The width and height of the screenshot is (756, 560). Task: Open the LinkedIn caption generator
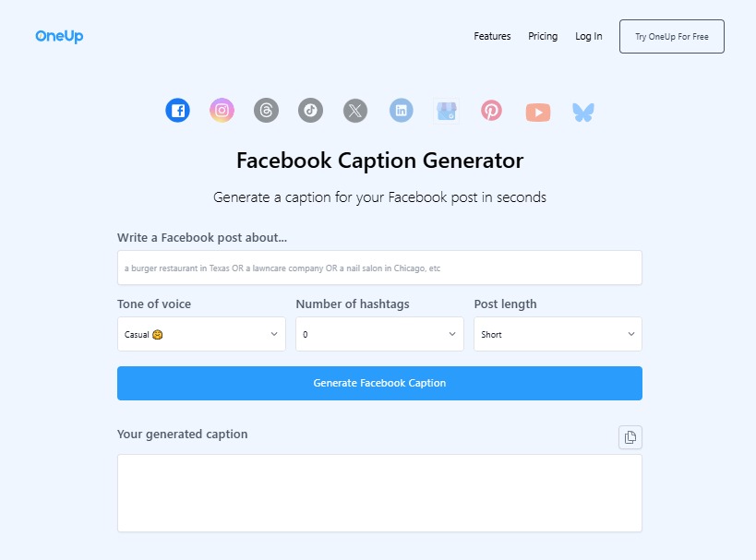[x=401, y=110]
